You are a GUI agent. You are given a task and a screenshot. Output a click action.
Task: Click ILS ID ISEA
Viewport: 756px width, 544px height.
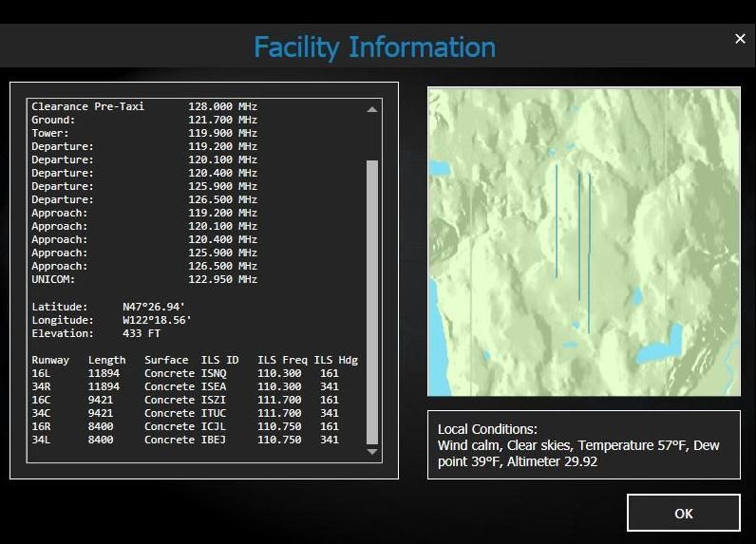click(x=213, y=387)
